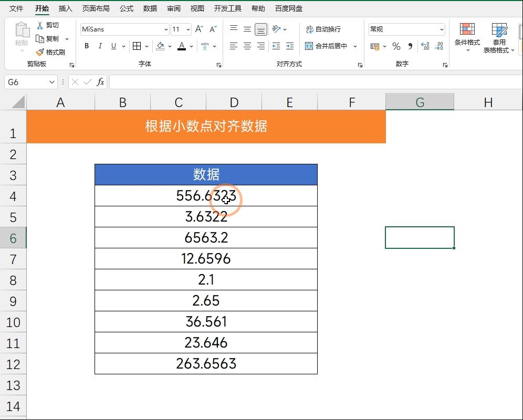The height and width of the screenshot is (420, 523).
Task: Click the increase decimal icon
Action: tap(425, 46)
